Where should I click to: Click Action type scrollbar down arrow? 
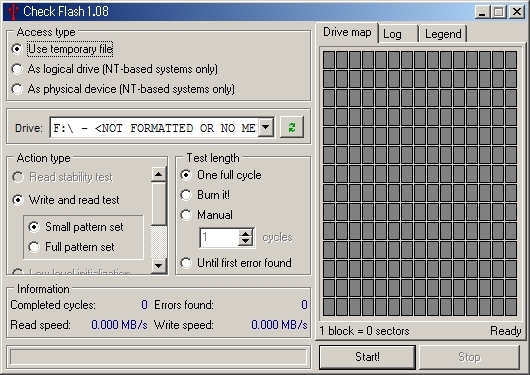coord(158,265)
